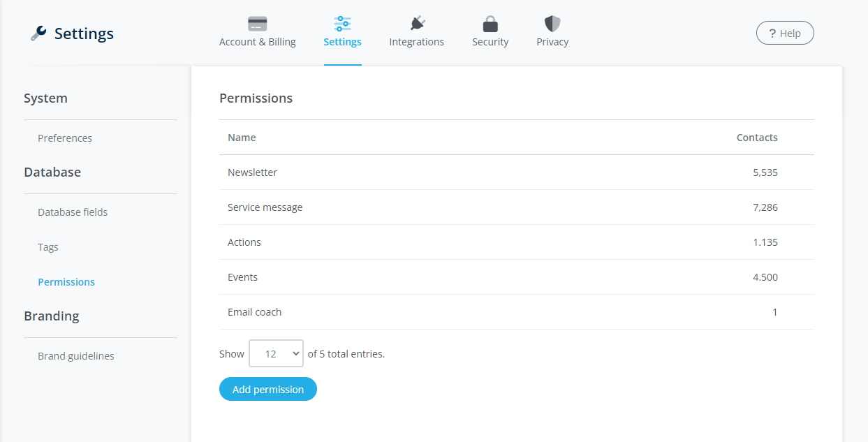Open the Actions permission row

point(244,242)
